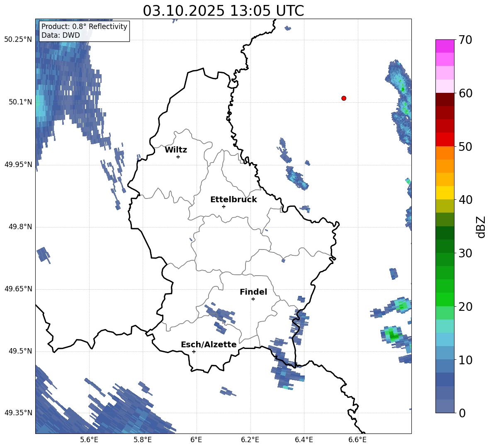Click the Product: 0.8° Reflectivity text

click(x=84, y=26)
